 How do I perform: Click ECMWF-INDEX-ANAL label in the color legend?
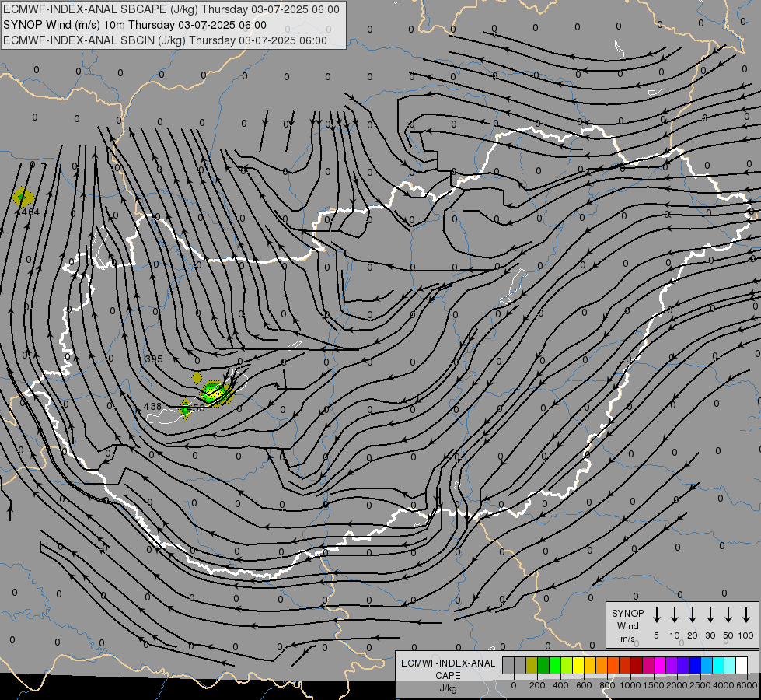[449, 663]
